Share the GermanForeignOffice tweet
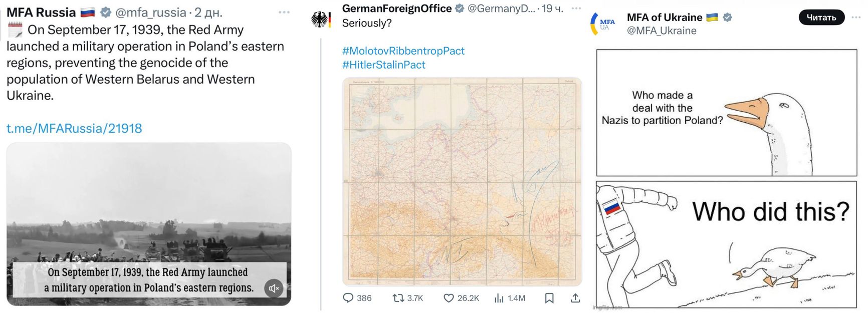The image size is (868, 319). pyautogui.click(x=575, y=298)
